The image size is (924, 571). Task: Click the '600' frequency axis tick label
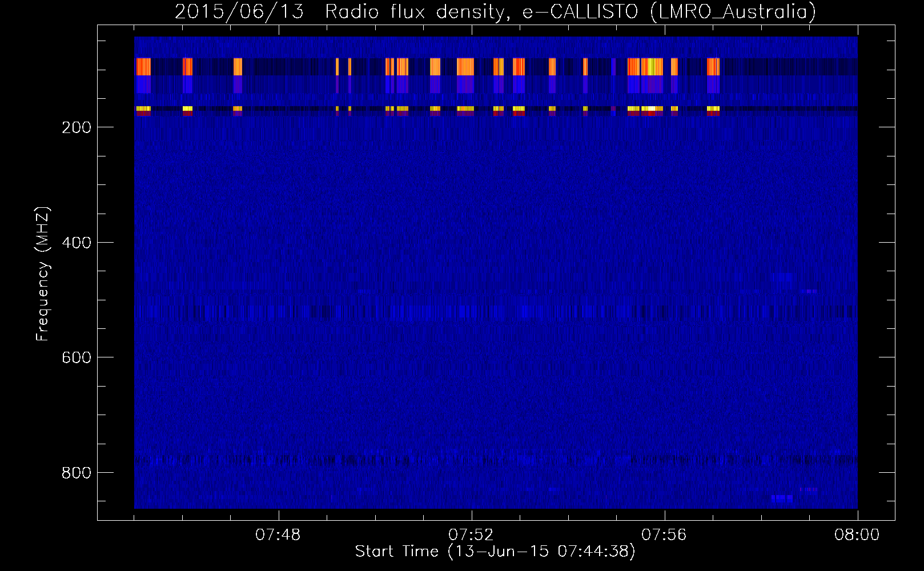pos(77,357)
